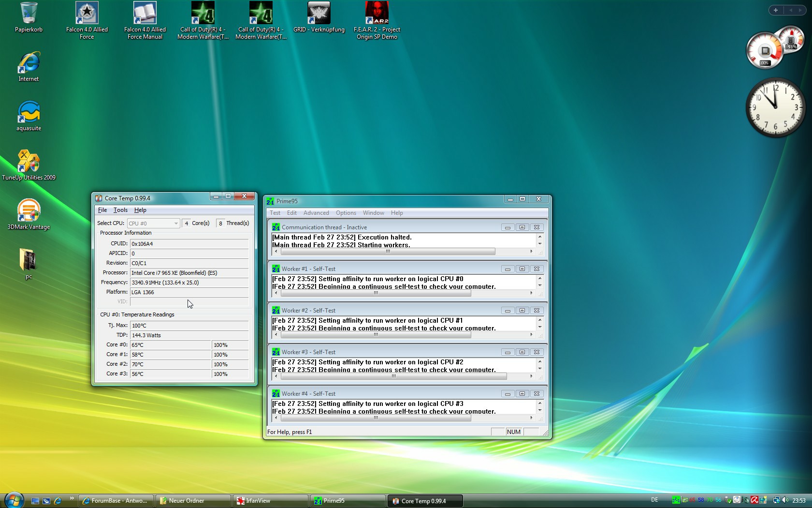Click the sidebar add gadgets plus button
Viewport: 812px width, 508px height.
(776, 10)
